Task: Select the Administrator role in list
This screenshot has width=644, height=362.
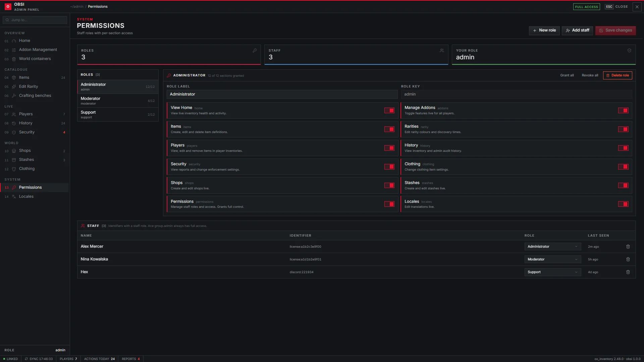Action: (118, 87)
